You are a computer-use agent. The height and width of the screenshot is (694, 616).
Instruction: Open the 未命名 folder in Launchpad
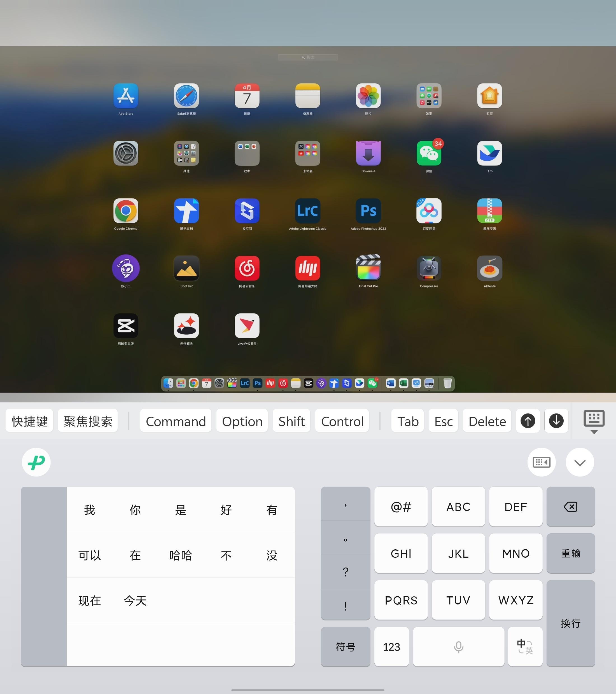click(307, 153)
